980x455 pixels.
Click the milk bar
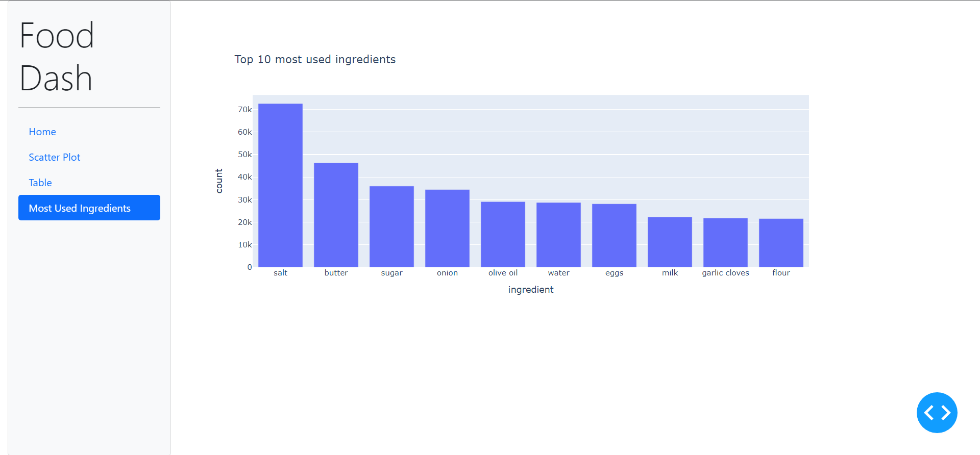click(670, 242)
